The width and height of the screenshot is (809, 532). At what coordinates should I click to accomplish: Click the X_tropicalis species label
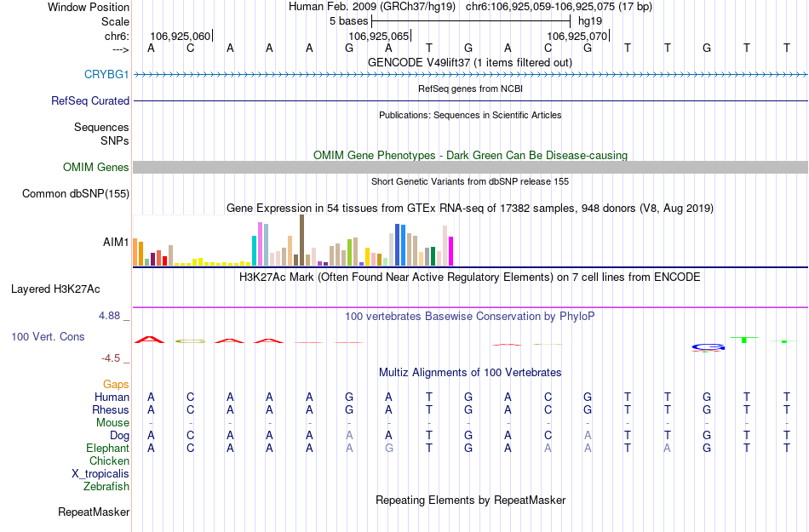tap(100, 474)
